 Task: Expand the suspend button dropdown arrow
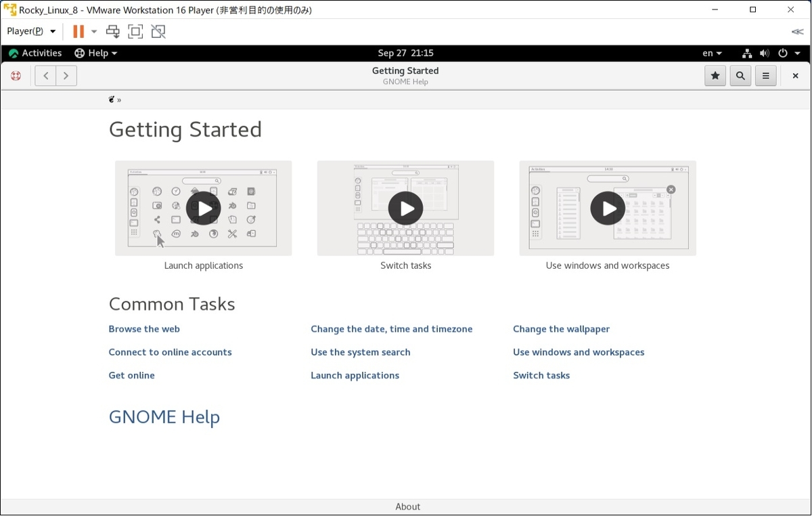(x=92, y=31)
